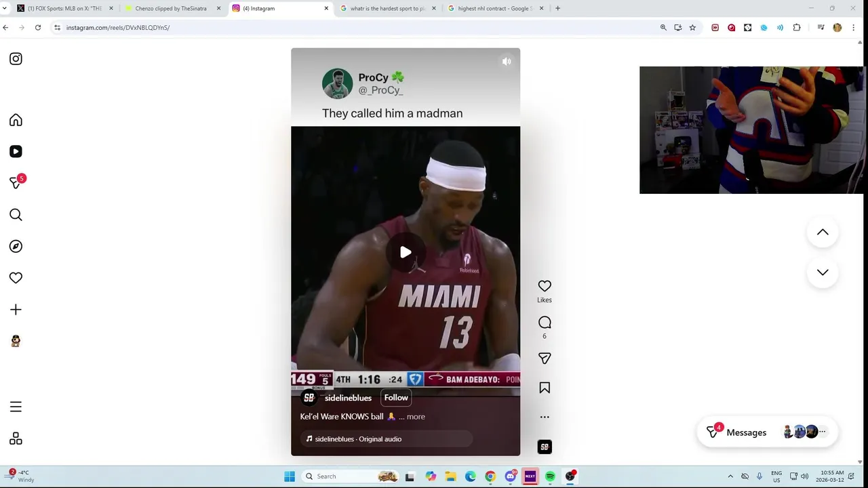
Task: Open Chrome from the taskbar
Action: pos(490,476)
